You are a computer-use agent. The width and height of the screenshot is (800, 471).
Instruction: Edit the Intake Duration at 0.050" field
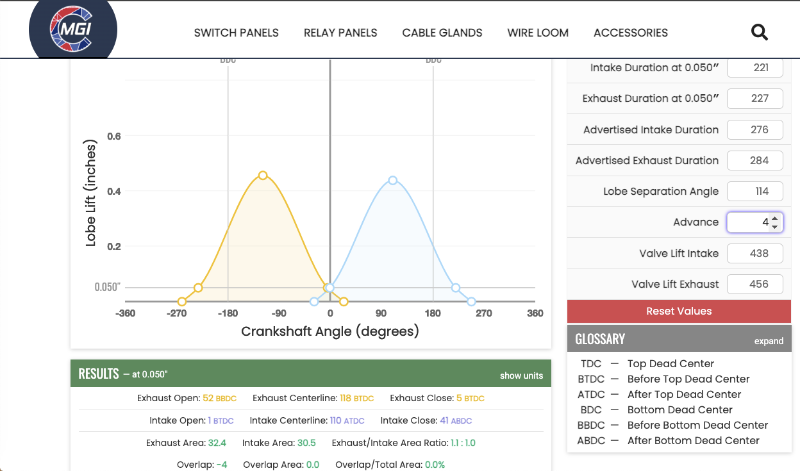(755, 68)
